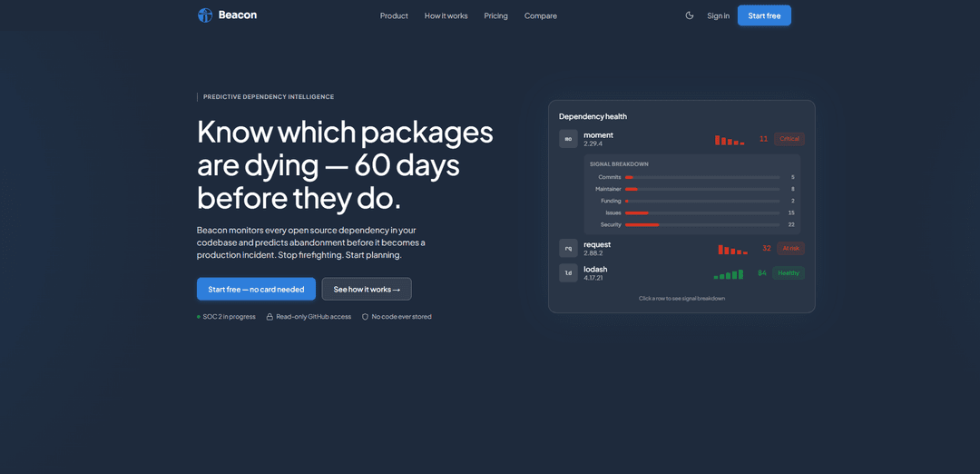This screenshot has height=474, width=980.
Task: Click the Healthy status badge
Action: (x=789, y=273)
